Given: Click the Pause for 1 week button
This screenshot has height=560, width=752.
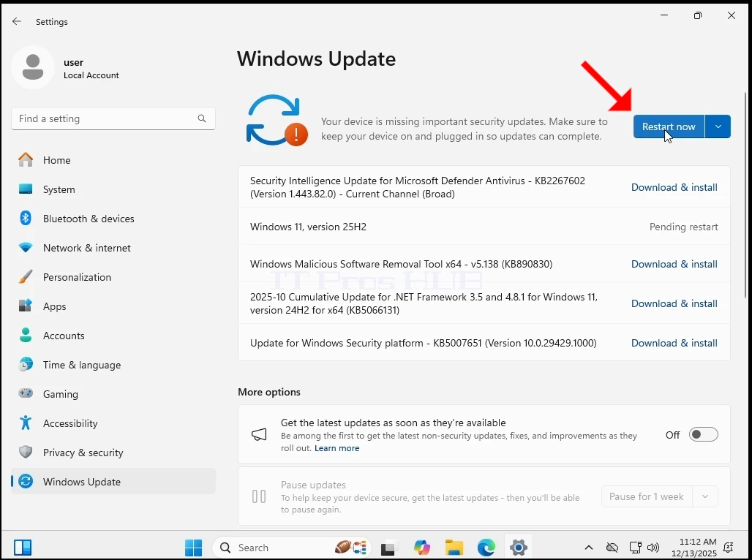Looking at the screenshot, I should (x=647, y=496).
